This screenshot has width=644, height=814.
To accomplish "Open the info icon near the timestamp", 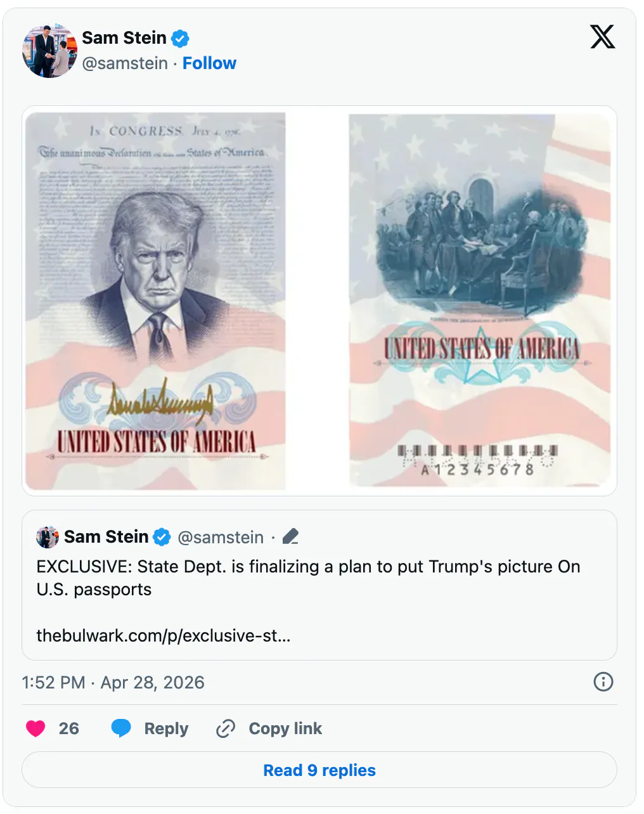I will click(603, 682).
